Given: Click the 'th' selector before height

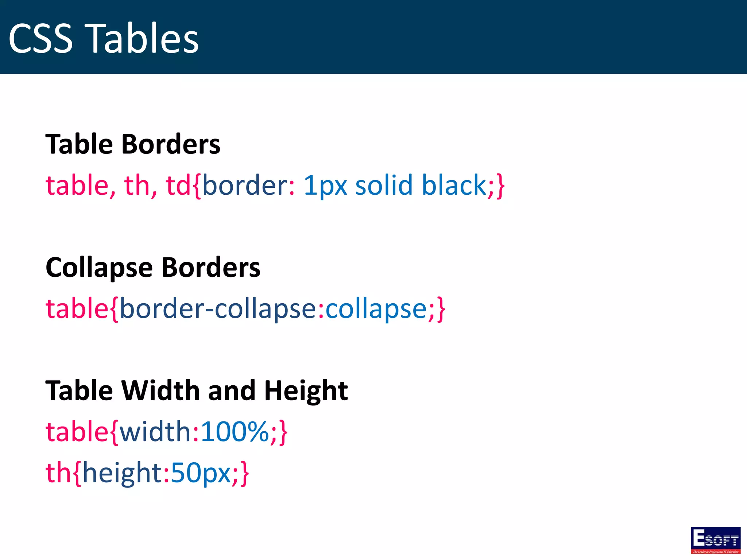Looking at the screenshot, I should pyautogui.click(x=58, y=473).
